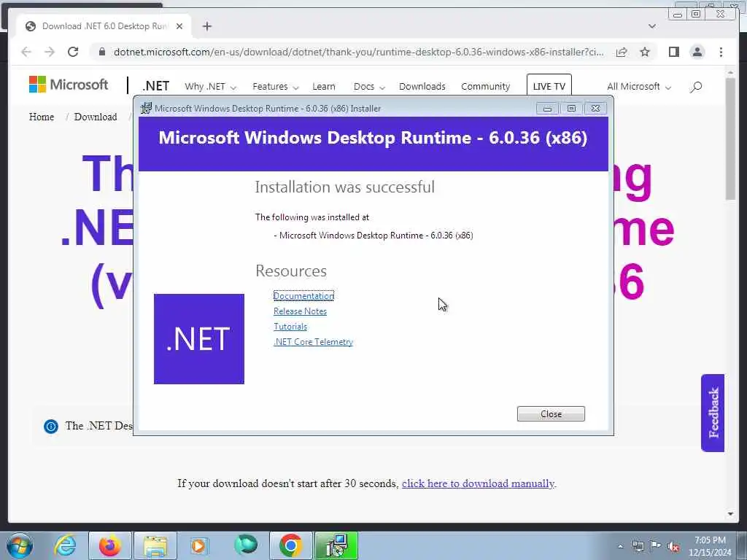The image size is (747, 560).
Task: Close the Download .NET 6.0 tab
Action: coord(179,26)
